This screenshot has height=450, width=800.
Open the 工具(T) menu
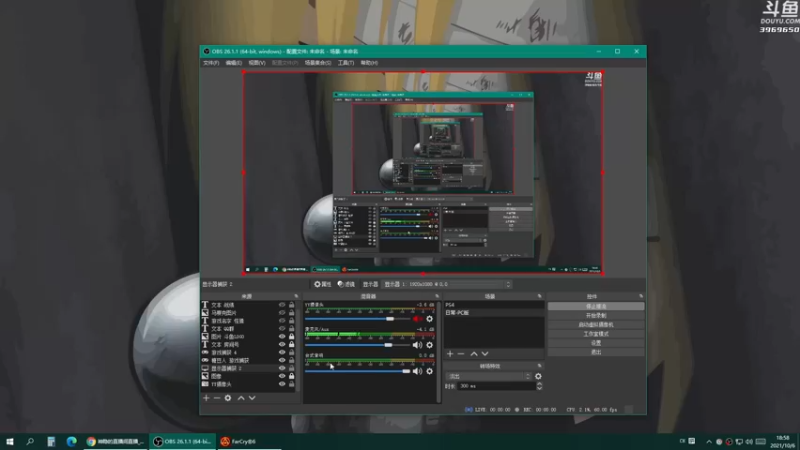point(345,63)
